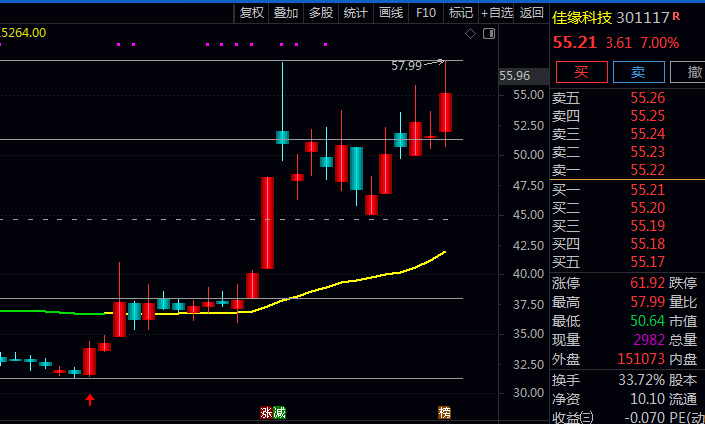
Task: Click the 换手 turnover 33.72%
Action: tap(642, 380)
